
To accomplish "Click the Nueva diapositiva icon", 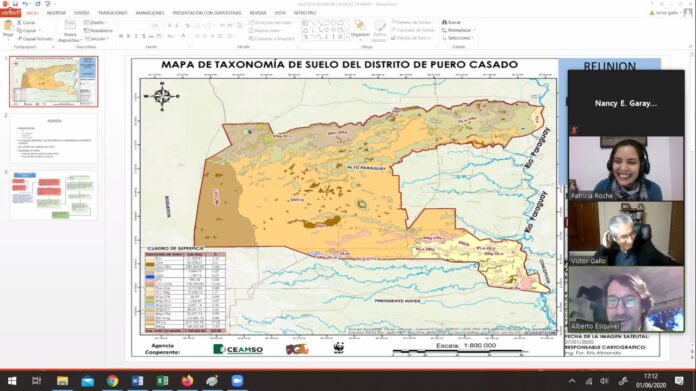I will (x=70, y=25).
